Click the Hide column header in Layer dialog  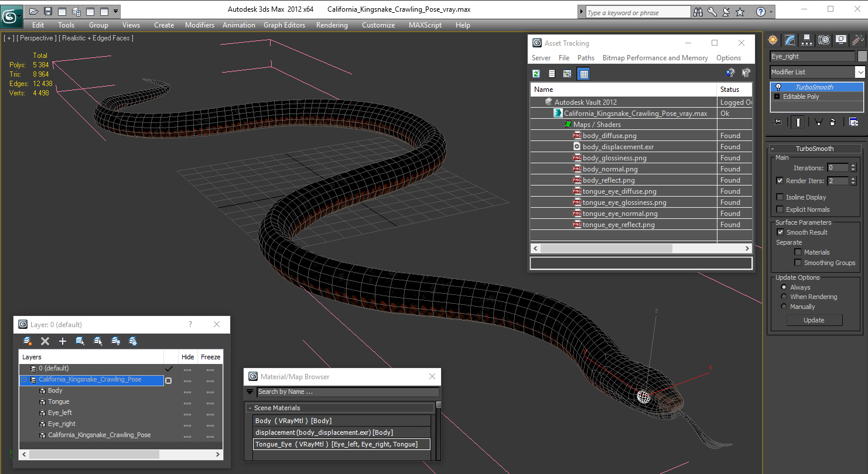point(188,357)
